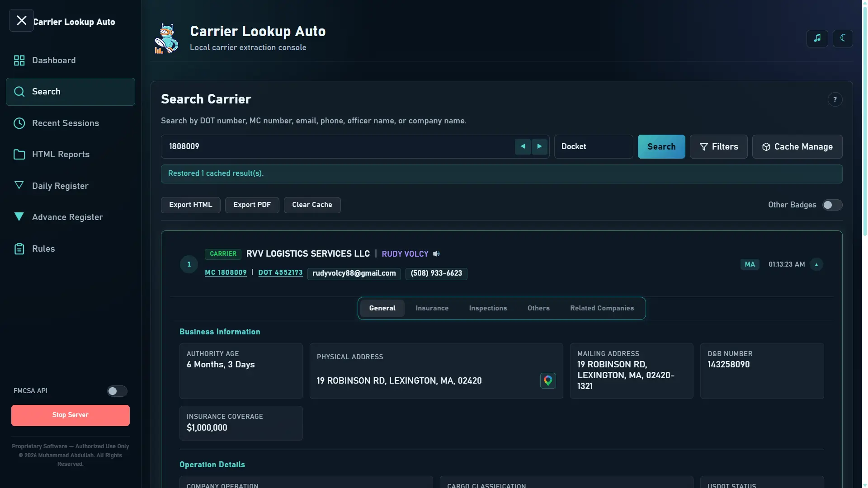Open Dashboard in the sidebar menu

tap(71, 61)
